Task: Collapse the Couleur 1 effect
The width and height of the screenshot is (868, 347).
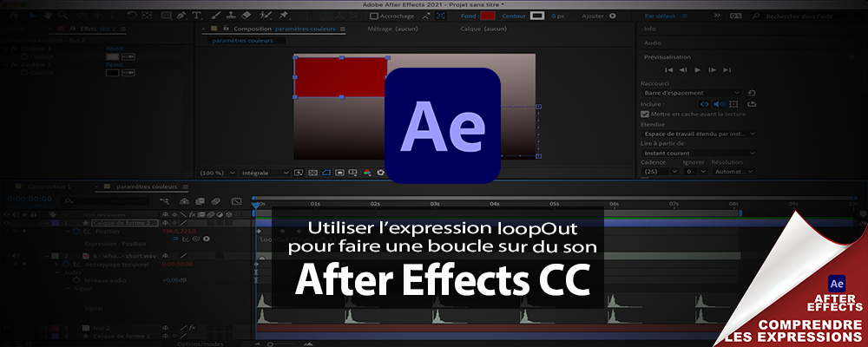Action: coord(6,49)
